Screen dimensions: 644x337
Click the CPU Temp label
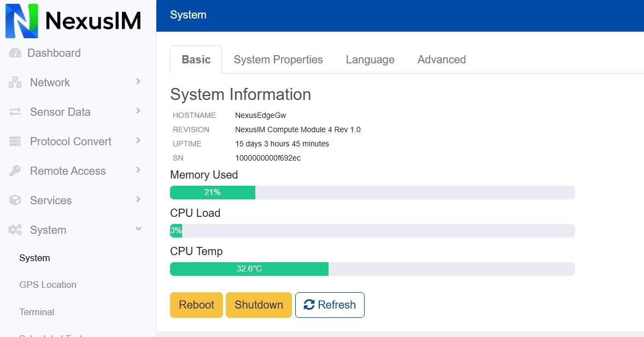click(x=196, y=251)
